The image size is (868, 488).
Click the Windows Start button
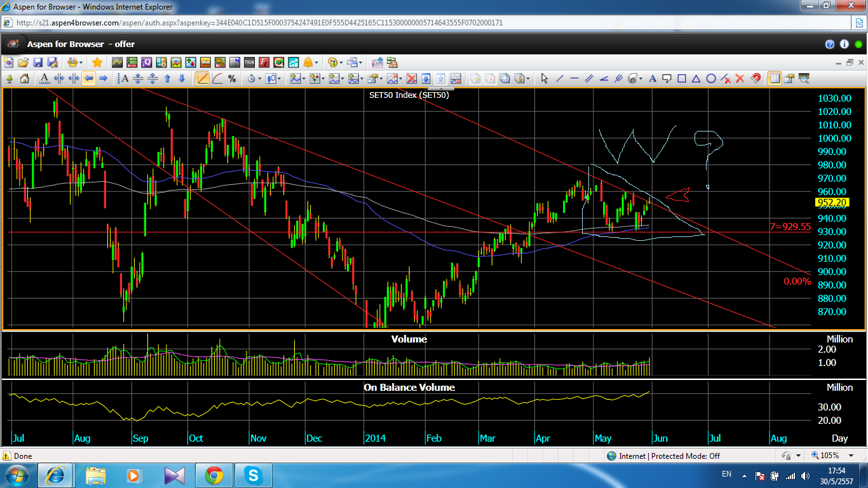[17, 475]
